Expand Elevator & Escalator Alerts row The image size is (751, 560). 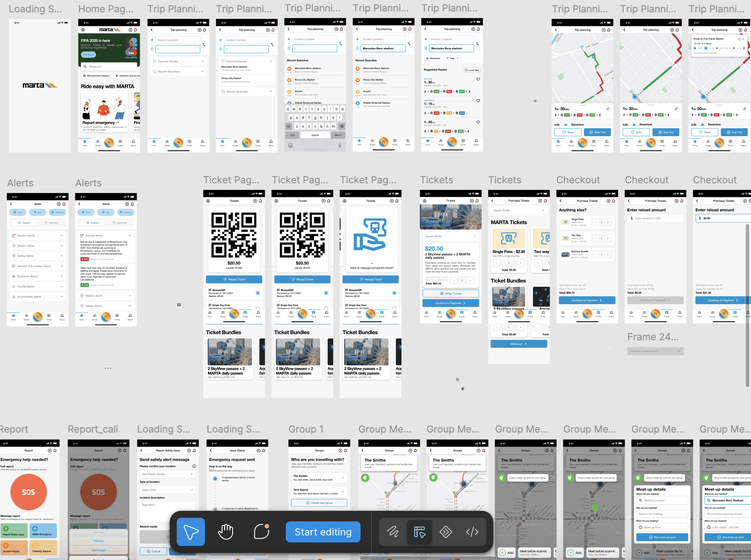click(37, 266)
